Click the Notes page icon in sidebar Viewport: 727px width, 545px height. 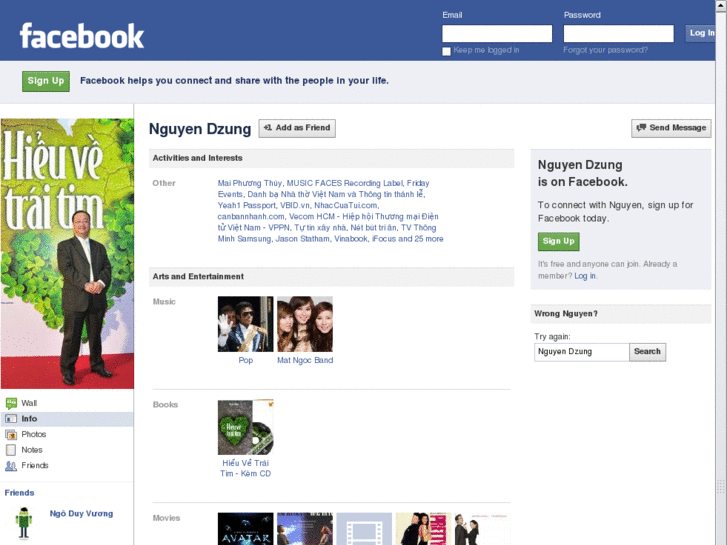(x=11, y=450)
